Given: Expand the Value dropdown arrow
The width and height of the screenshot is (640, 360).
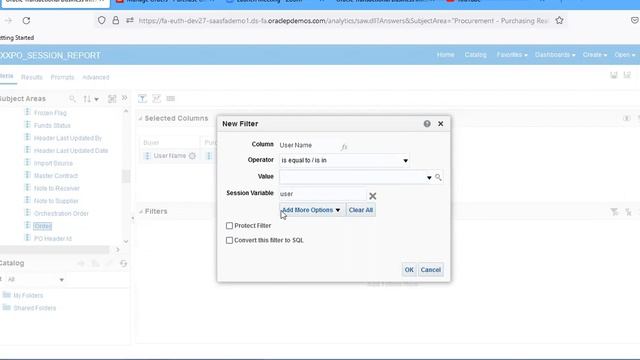Looking at the screenshot, I should (429, 178).
